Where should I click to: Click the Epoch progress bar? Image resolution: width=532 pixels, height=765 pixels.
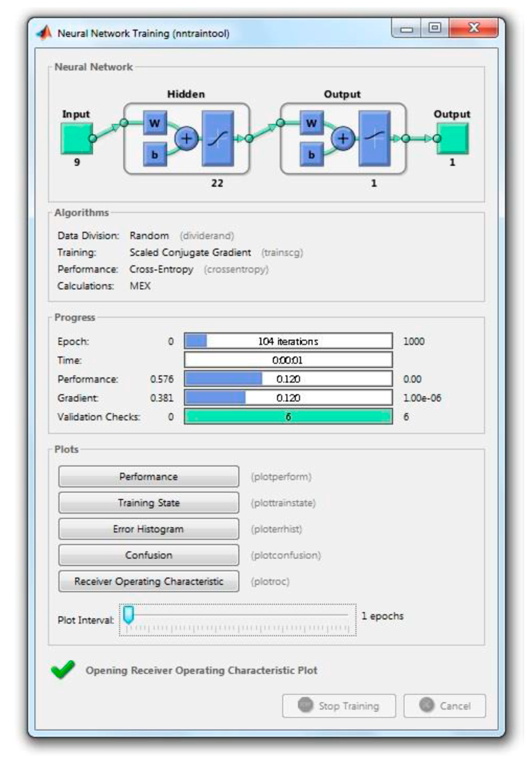click(x=288, y=341)
